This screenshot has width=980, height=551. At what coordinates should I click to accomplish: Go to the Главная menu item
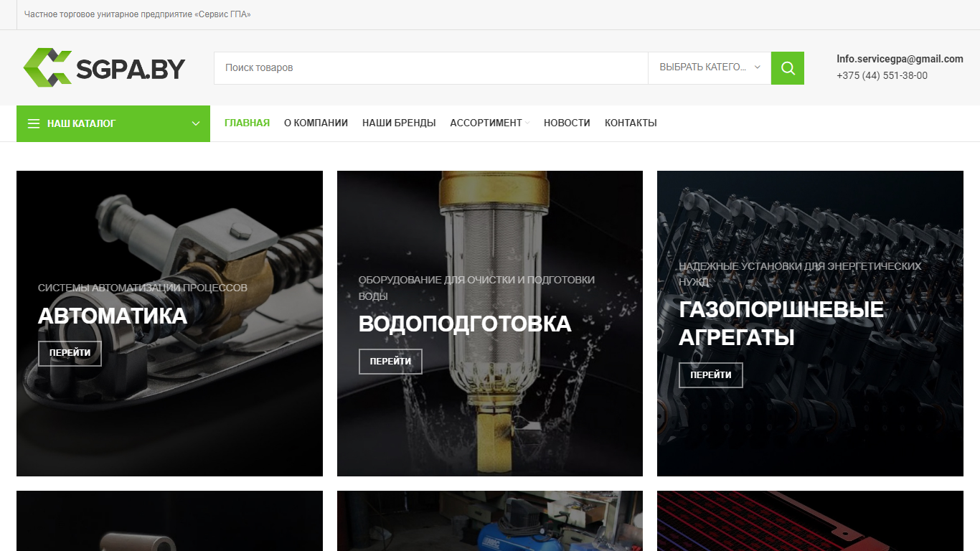(247, 123)
